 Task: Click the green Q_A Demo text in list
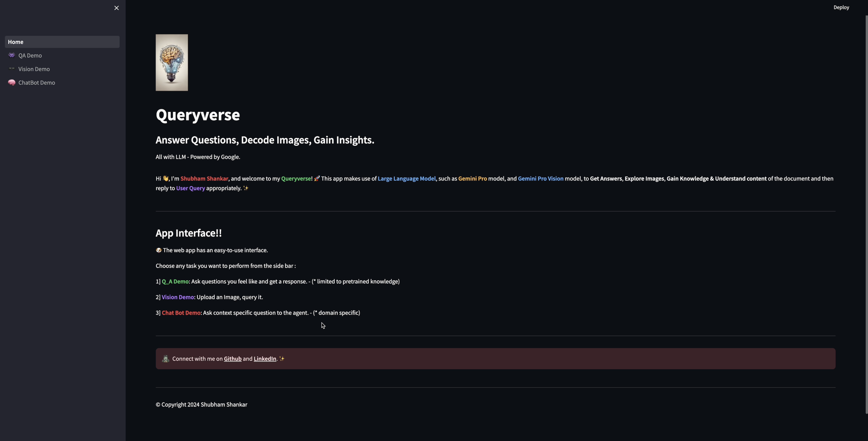[x=175, y=281]
